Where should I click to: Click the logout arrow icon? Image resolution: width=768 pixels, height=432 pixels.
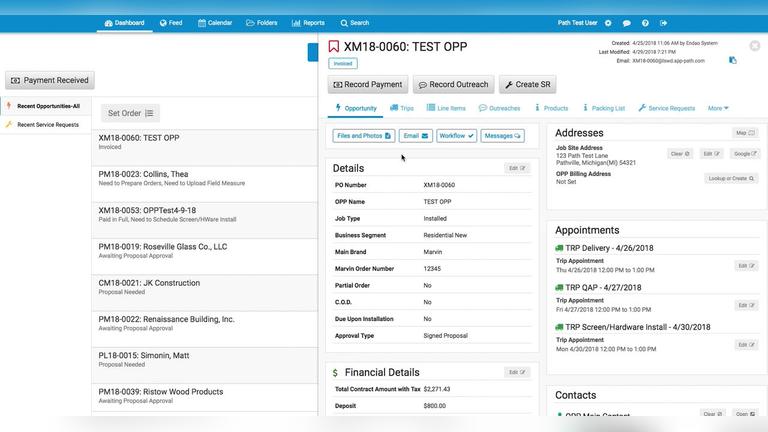(664, 23)
